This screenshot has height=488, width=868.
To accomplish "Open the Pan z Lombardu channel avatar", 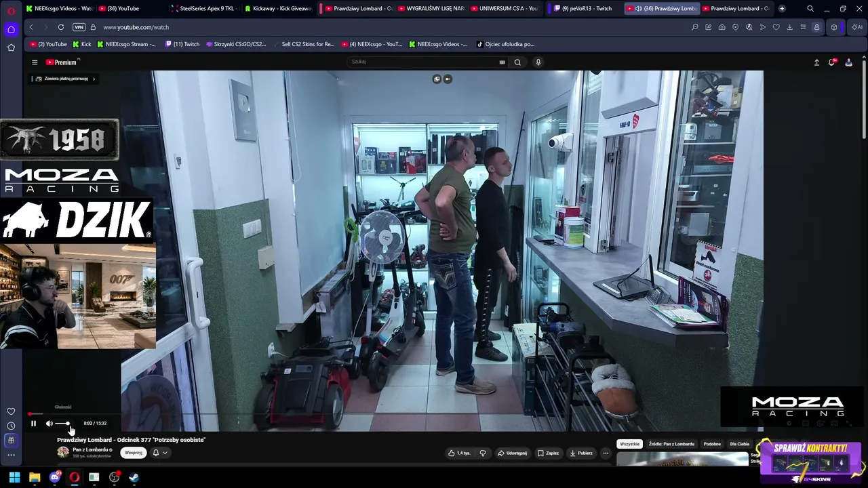I will click(63, 452).
